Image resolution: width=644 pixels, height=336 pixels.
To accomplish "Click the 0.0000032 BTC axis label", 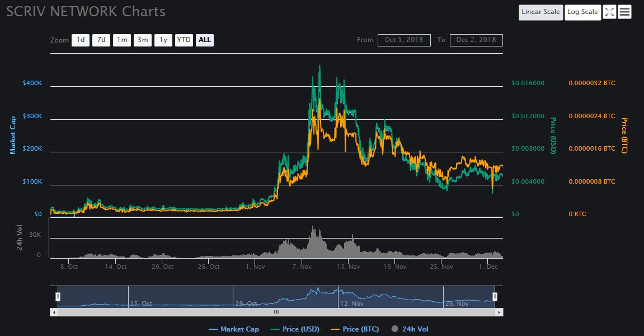I will 592,83.
